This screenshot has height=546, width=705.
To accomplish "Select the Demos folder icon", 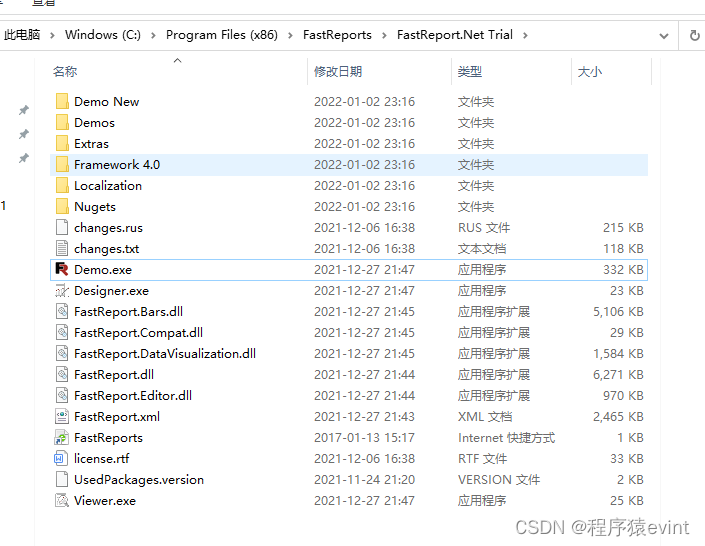I will [62, 122].
